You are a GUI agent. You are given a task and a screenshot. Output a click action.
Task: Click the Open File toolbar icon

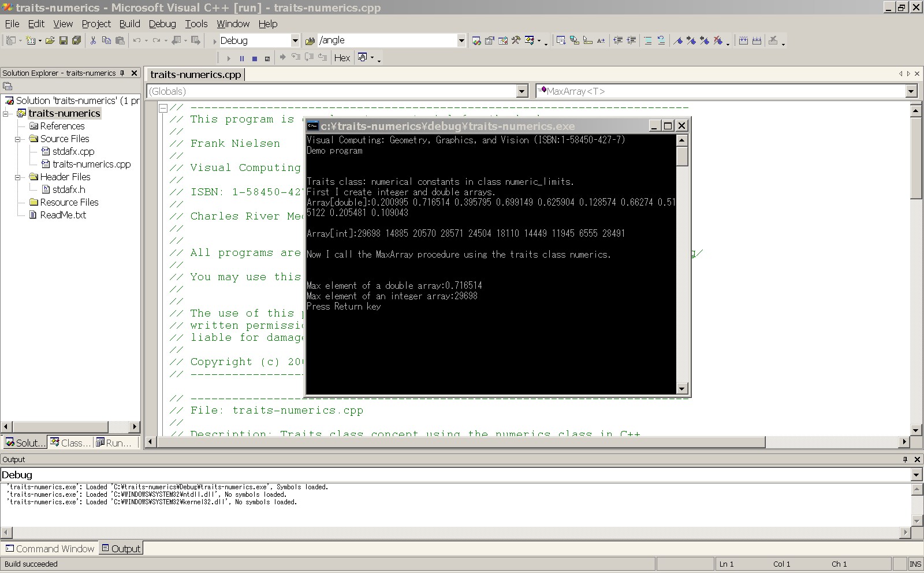point(50,40)
